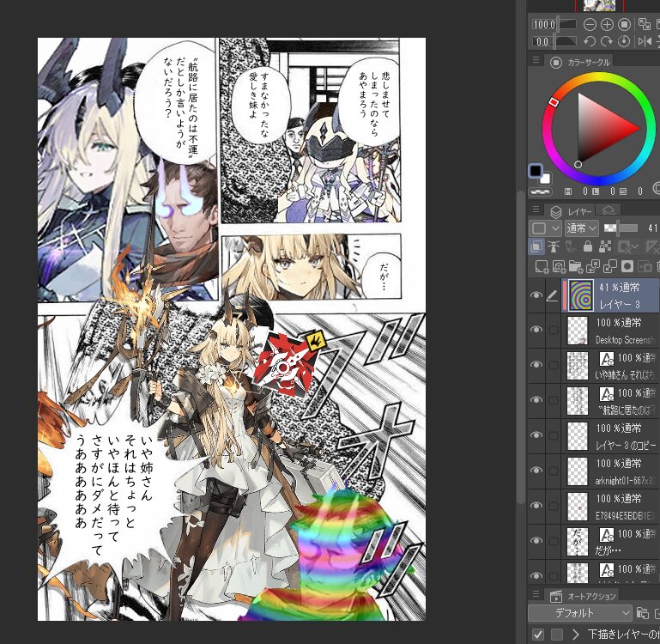Click the hue ring handle
The width and height of the screenshot is (660, 644).
pos(554,102)
